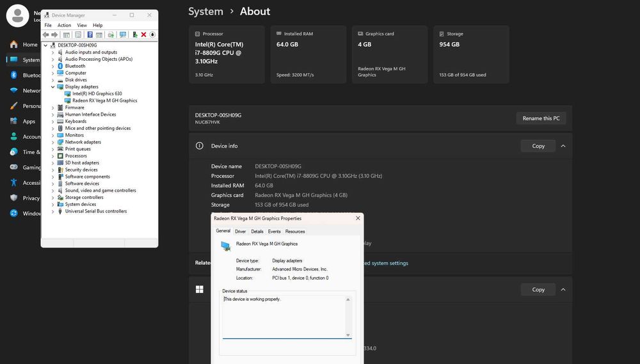Expand the Network adapters node arrow
This screenshot has height=364, width=640.
pos(52,142)
